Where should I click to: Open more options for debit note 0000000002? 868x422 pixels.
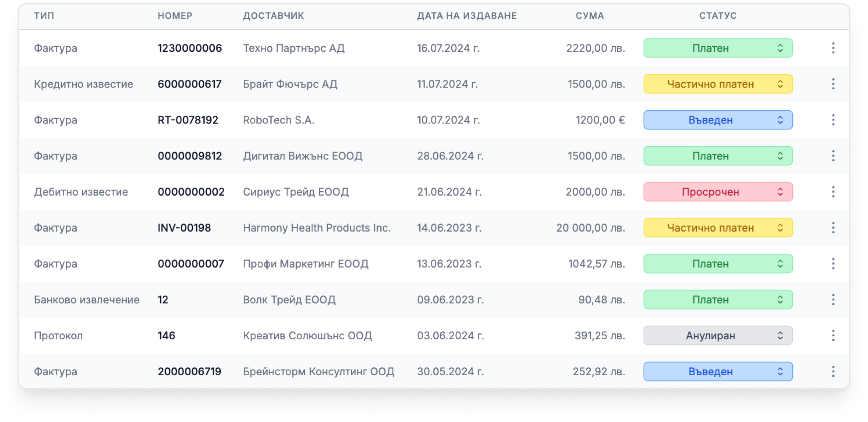pos(833,192)
